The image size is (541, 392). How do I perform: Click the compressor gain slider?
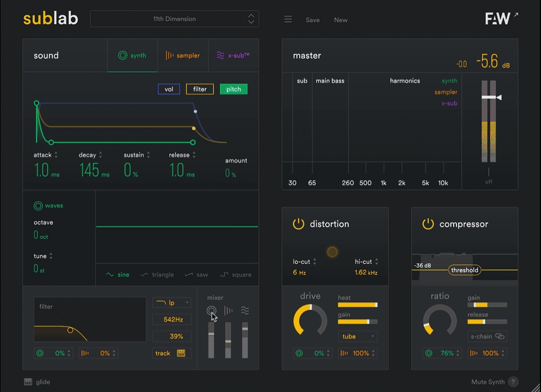(487, 305)
